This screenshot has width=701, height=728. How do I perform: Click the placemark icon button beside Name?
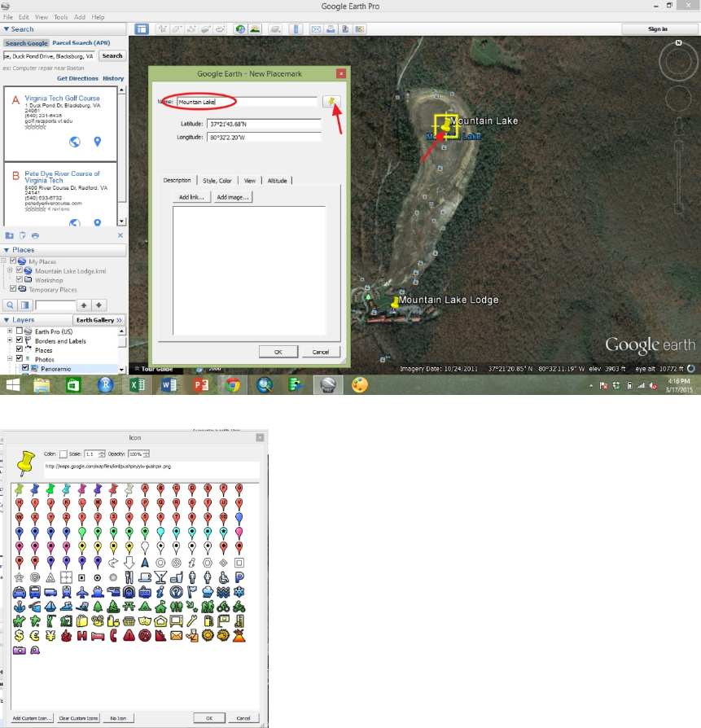point(331,102)
